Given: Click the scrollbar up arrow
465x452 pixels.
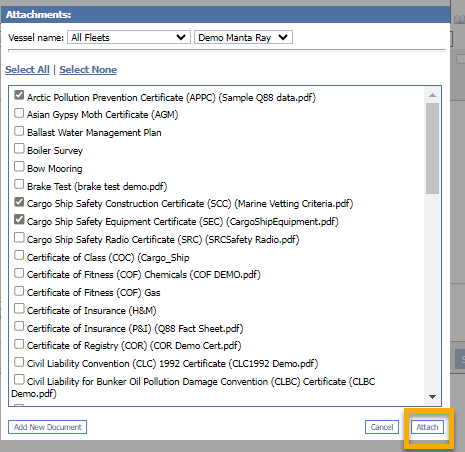Looking at the screenshot, I should pos(432,95).
